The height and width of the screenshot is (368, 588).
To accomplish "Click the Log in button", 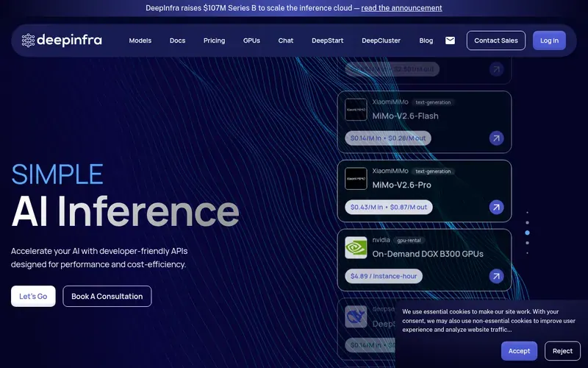I will click(549, 40).
